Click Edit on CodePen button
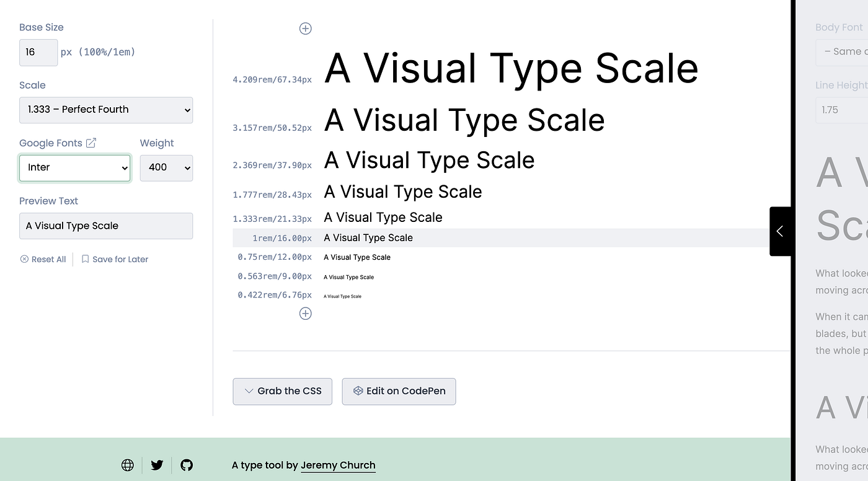 399,391
